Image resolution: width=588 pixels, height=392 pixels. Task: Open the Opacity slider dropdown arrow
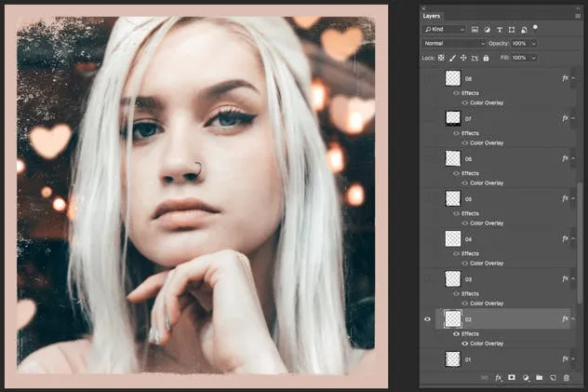[x=533, y=44]
